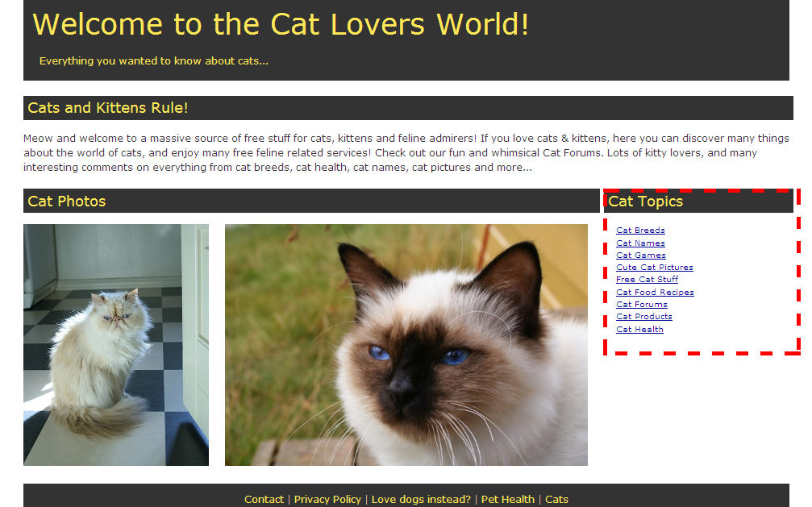Select the fluffy Persian cat photo
Image resolution: width=812 pixels, height=507 pixels.
coord(116,345)
